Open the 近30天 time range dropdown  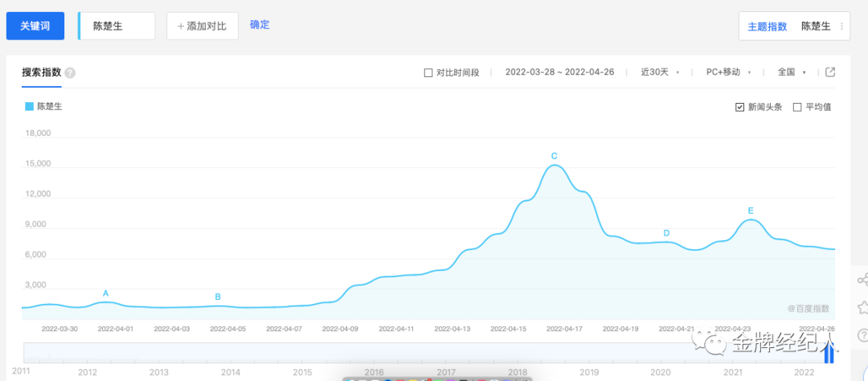click(x=660, y=72)
